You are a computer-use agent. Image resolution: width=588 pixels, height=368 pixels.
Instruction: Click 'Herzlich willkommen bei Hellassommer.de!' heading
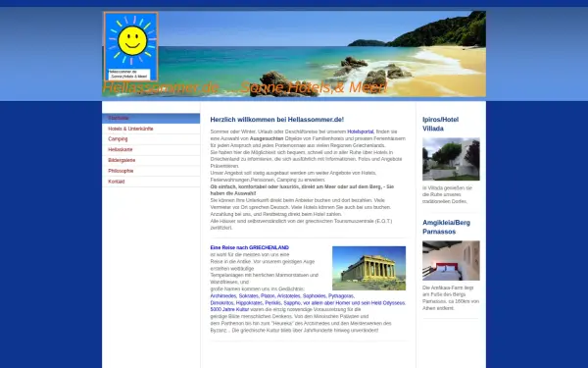point(277,120)
